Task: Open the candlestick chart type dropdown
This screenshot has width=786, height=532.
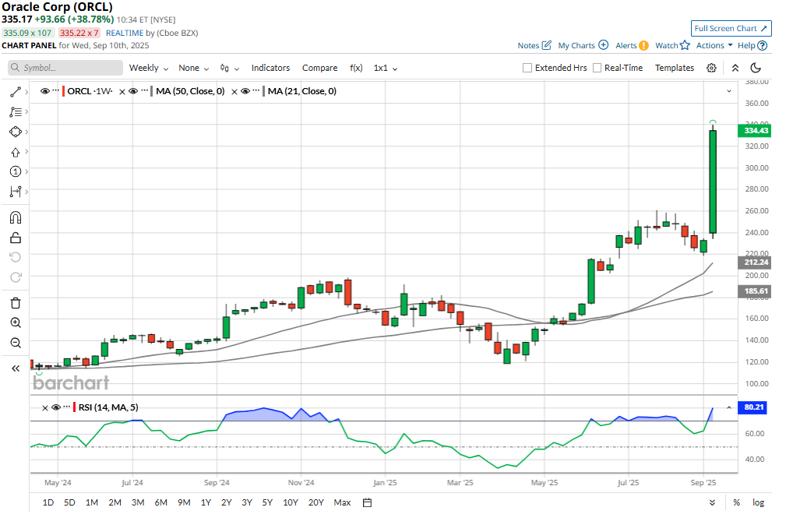Action: pyautogui.click(x=230, y=69)
